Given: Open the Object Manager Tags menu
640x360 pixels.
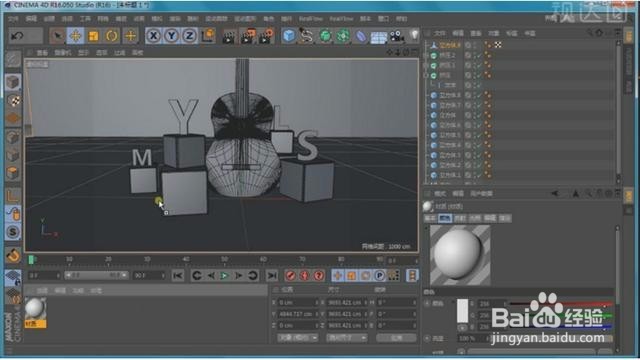Looking at the screenshot, I should (x=511, y=33).
